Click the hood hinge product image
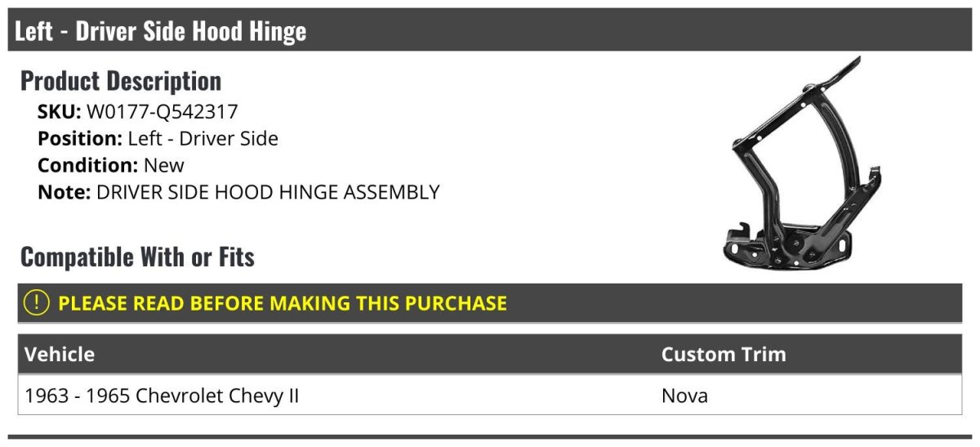This screenshot has height=447, width=980. click(x=800, y=163)
